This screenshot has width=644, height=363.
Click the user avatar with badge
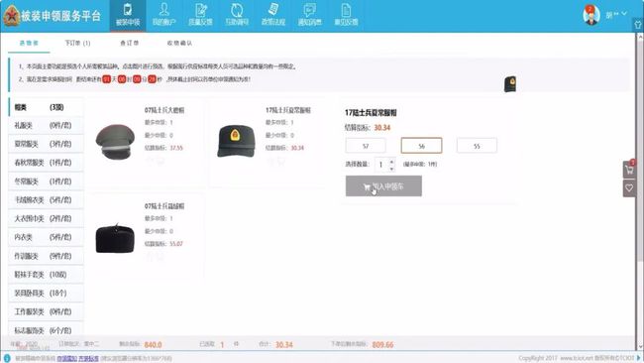tap(591, 15)
